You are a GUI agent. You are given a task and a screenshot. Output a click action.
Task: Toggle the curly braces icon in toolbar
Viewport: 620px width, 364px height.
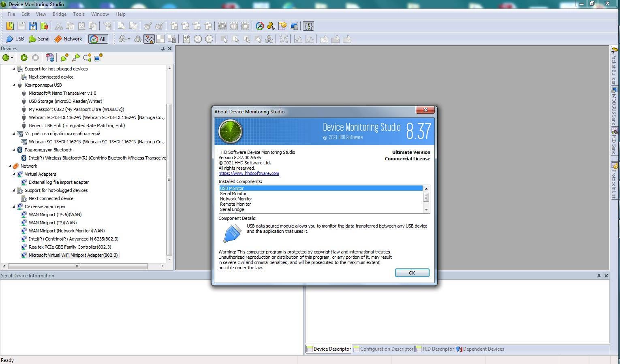[x=308, y=26]
